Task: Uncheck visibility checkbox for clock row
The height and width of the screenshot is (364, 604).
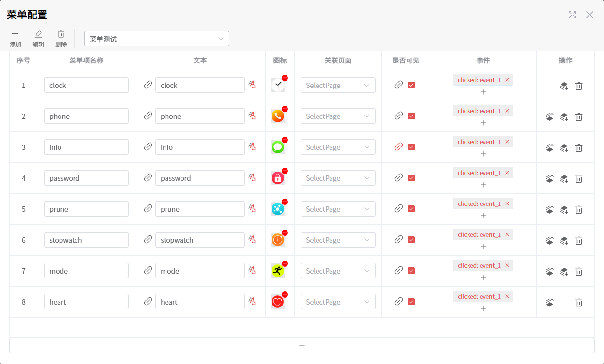Action: [411, 85]
